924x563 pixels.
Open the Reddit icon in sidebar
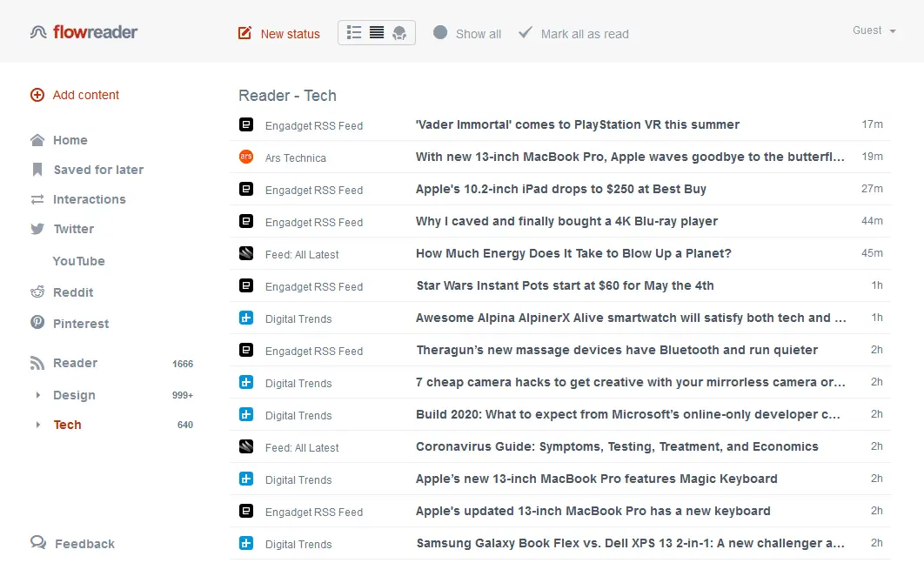point(37,292)
